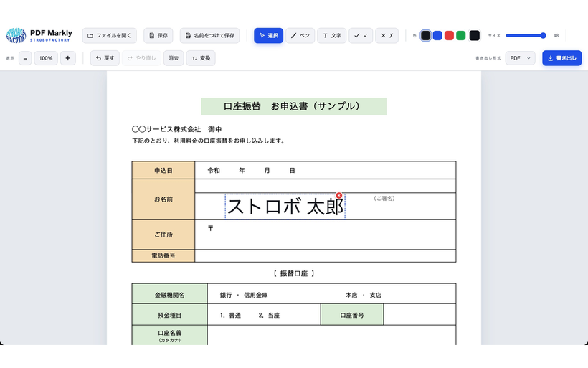Click the 金融機関名 label cell

point(169,295)
